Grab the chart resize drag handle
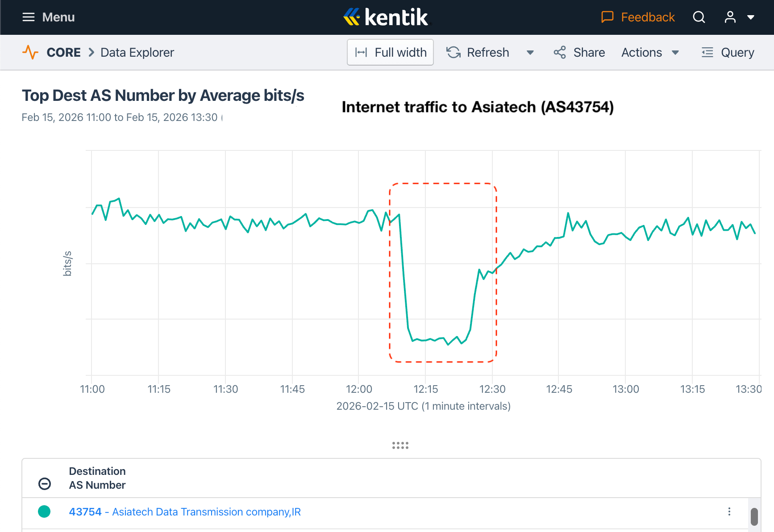Screen dimensions: 774x532 400,445
